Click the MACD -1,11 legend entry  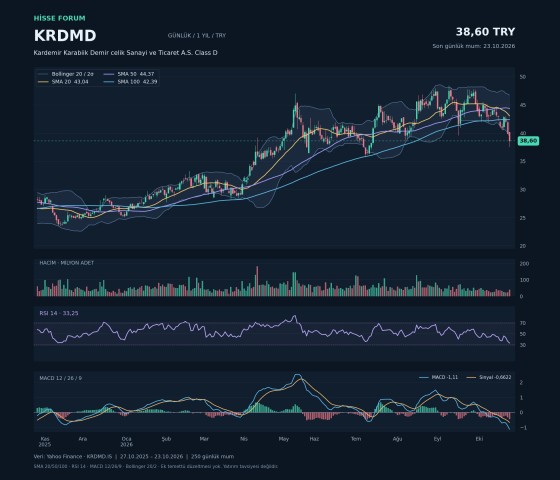(439, 377)
